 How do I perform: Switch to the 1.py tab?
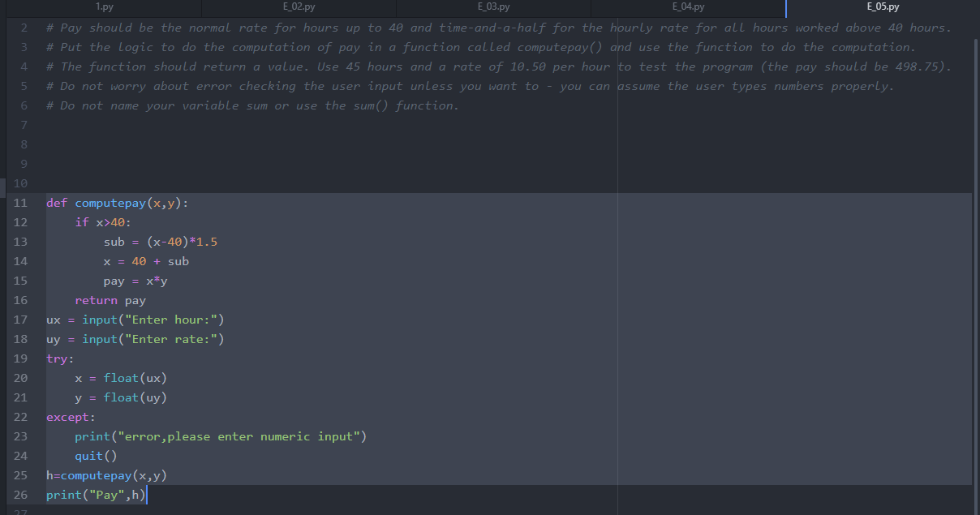pyautogui.click(x=104, y=7)
